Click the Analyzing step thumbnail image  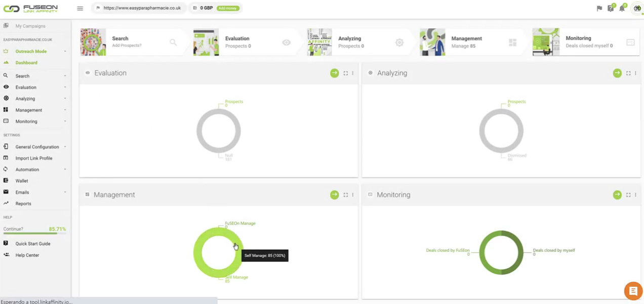319,42
